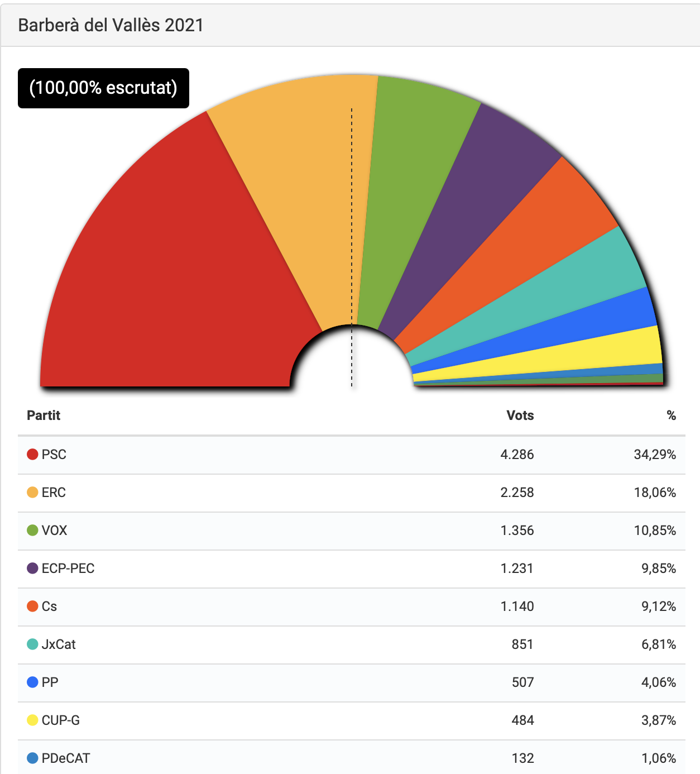
Task: Click the teal JxCat legend dot
Action: click(x=32, y=644)
